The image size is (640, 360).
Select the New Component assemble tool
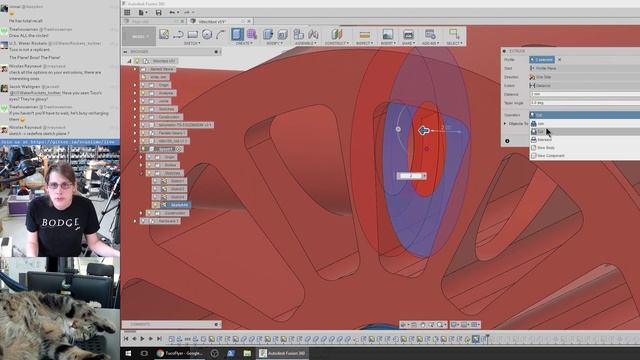point(299,34)
